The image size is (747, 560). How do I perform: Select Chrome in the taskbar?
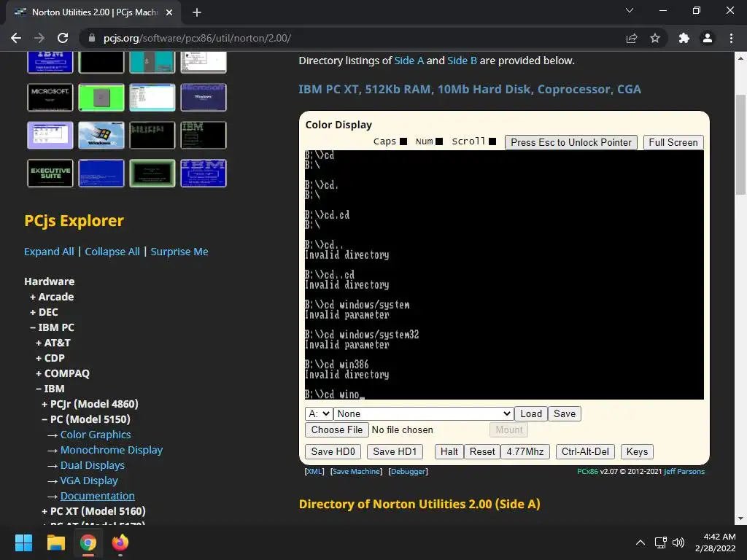88,542
